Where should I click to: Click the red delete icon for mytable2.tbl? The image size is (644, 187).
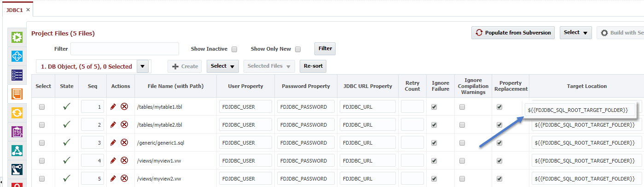(124, 125)
